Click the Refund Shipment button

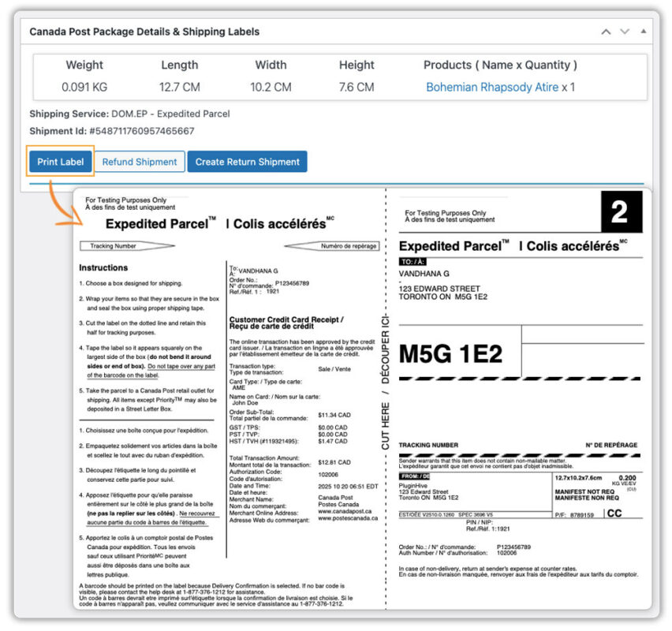pyautogui.click(x=140, y=162)
